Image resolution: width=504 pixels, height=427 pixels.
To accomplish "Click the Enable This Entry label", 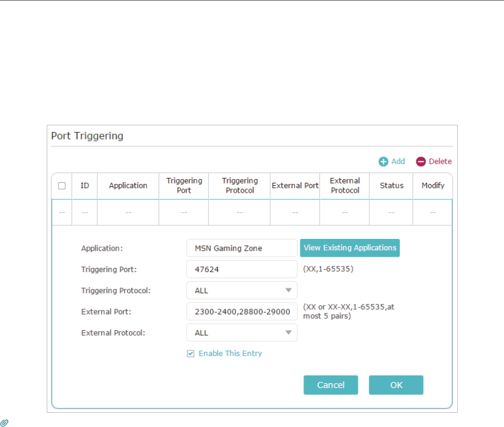I will click(230, 354).
